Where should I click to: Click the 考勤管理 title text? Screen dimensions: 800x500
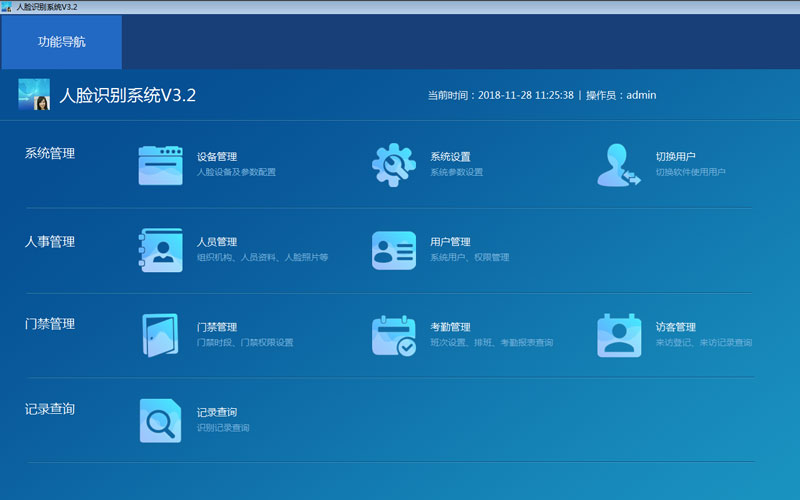click(x=450, y=327)
